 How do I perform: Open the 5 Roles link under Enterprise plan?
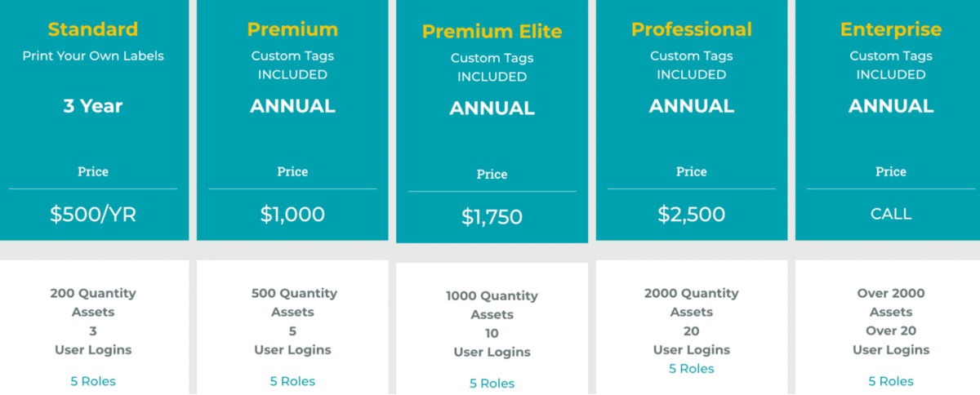click(891, 381)
